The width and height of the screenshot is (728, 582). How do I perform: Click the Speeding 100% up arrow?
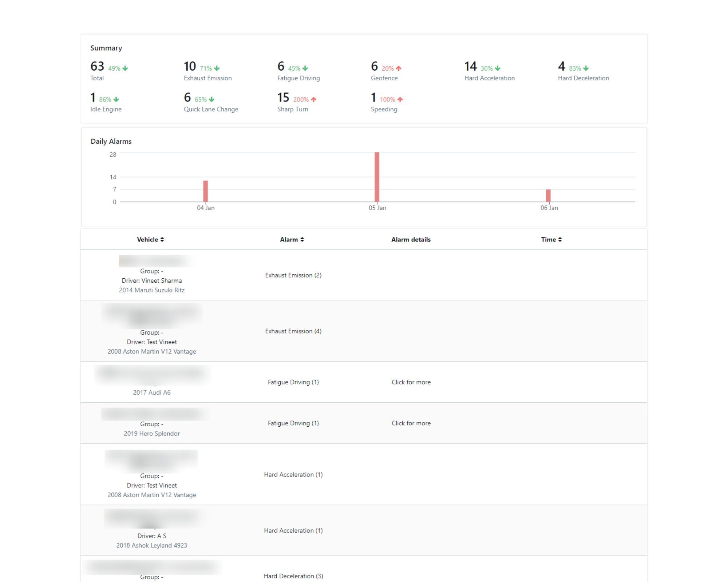point(400,100)
